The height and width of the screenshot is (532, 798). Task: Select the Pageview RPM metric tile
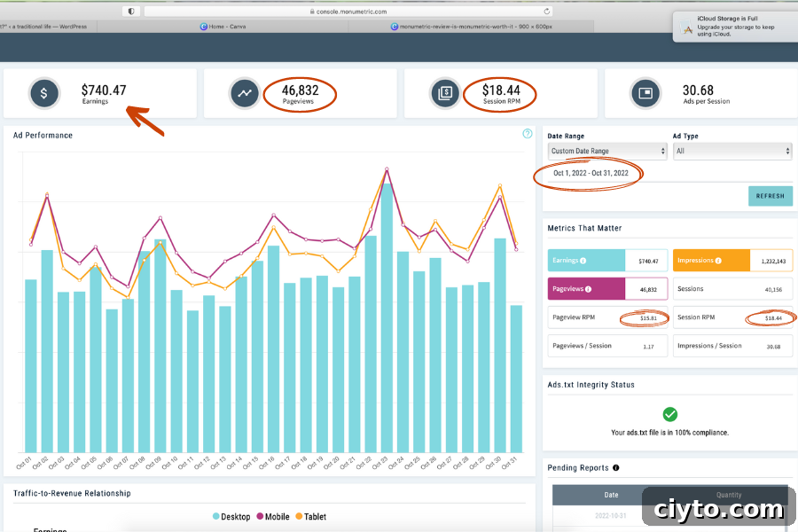tap(607, 317)
